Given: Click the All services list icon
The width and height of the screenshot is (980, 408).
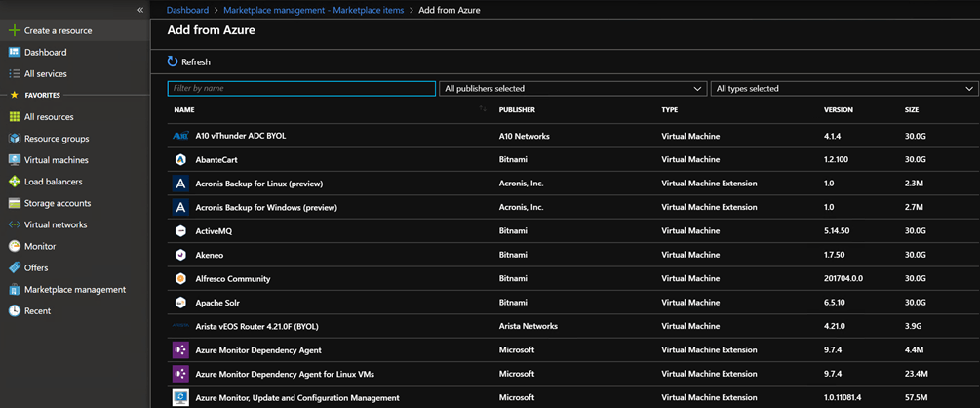Looking at the screenshot, I should click(15, 74).
